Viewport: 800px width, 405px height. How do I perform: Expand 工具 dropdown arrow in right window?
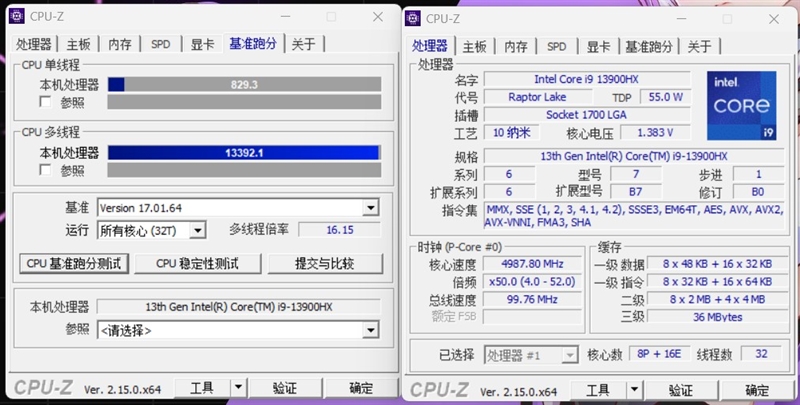click(x=634, y=391)
